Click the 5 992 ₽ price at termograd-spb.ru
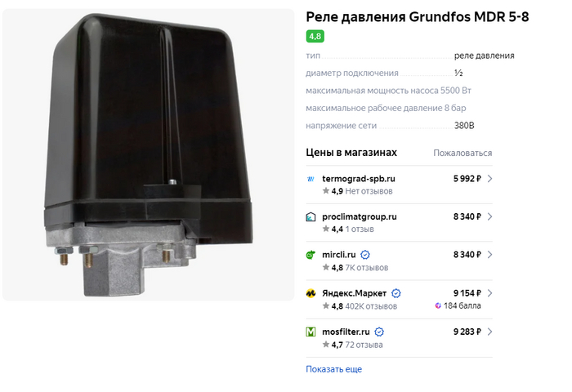The width and height of the screenshot is (572, 392). click(467, 179)
